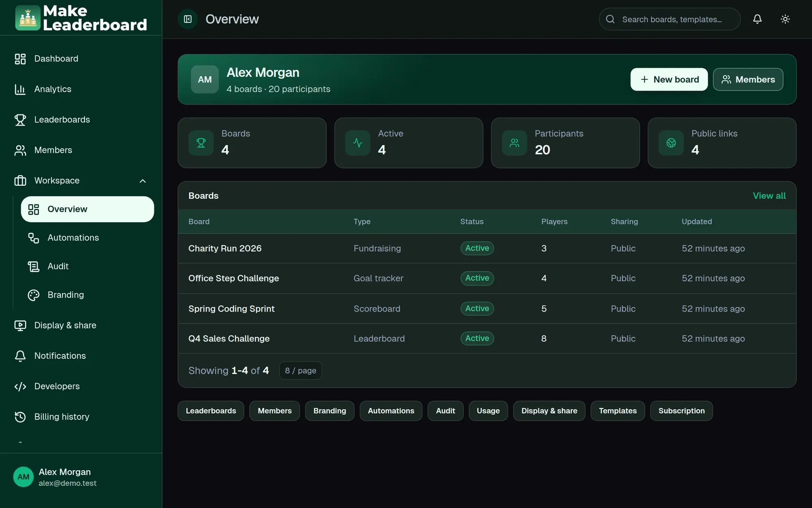This screenshot has height=508, width=812.
Task: Click the Audit scroll icon
Action: (34, 266)
